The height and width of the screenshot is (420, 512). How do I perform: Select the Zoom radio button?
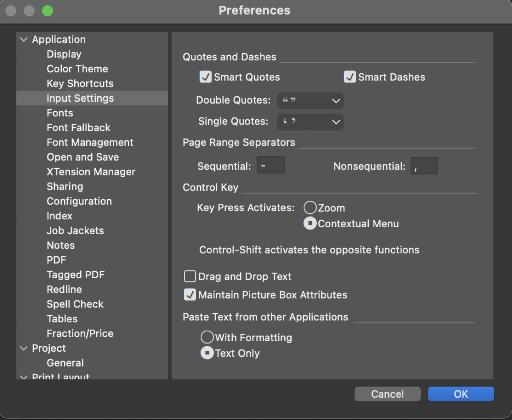[x=310, y=208]
